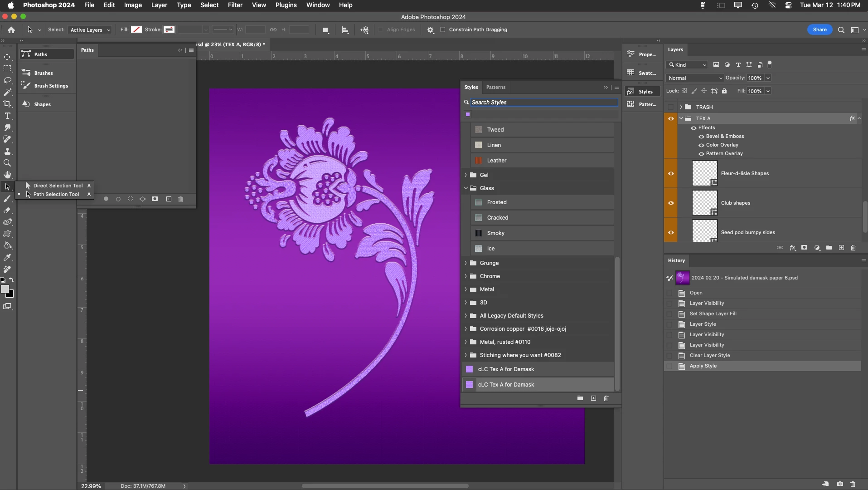The height and width of the screenshot is (490, 868).
Task: Toggle Bevel & Emboss effect visibility
Action: 701,137
